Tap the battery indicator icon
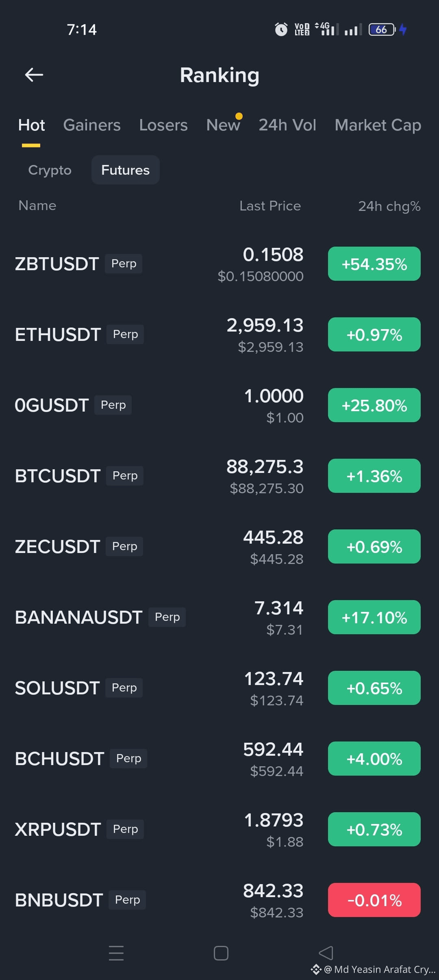 [x=382, y=30]
